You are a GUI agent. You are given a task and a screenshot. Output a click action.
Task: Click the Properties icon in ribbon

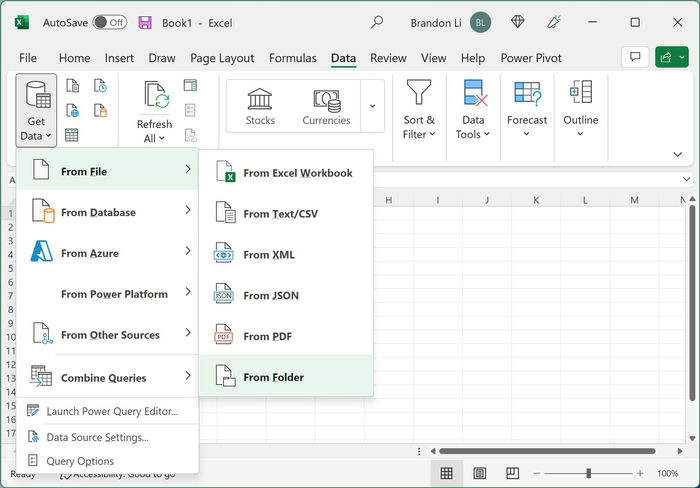coord(190,110)
